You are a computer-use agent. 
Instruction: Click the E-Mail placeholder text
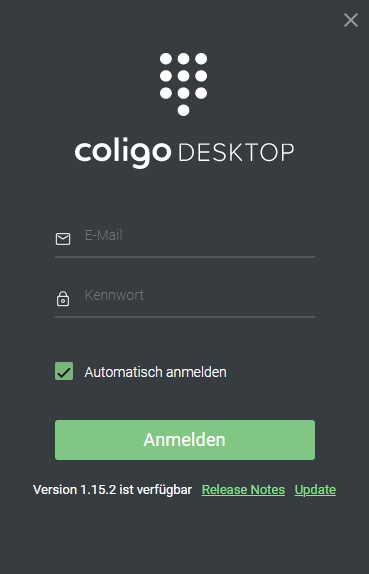(x=104, y=235)
